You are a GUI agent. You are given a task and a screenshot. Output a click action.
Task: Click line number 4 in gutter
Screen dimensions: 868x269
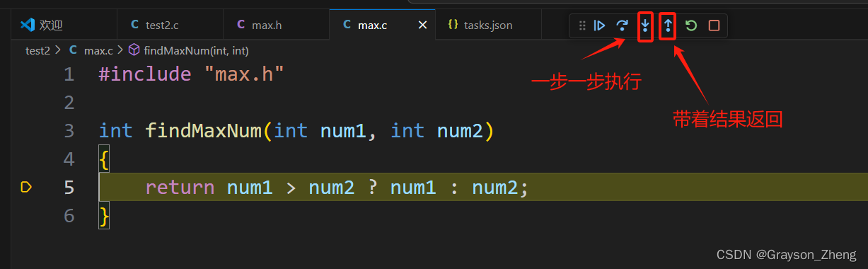(x=69, y=159)
